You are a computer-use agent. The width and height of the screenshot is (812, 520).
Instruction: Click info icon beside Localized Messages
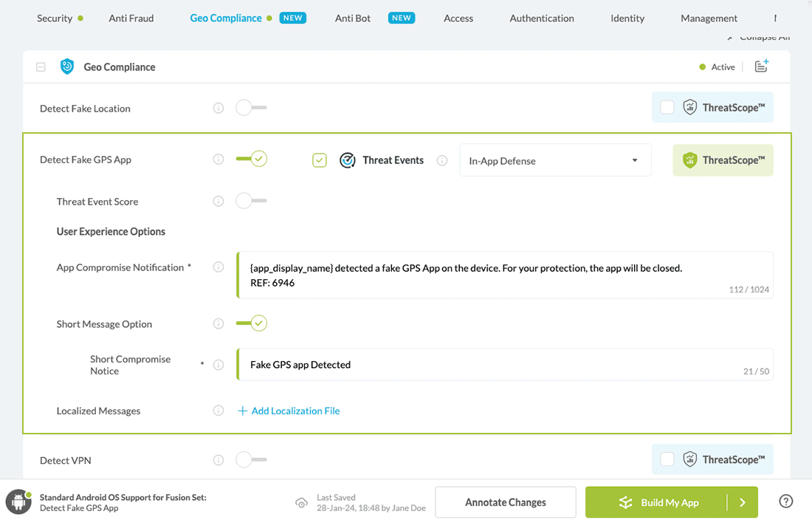[x=219, y=411]
